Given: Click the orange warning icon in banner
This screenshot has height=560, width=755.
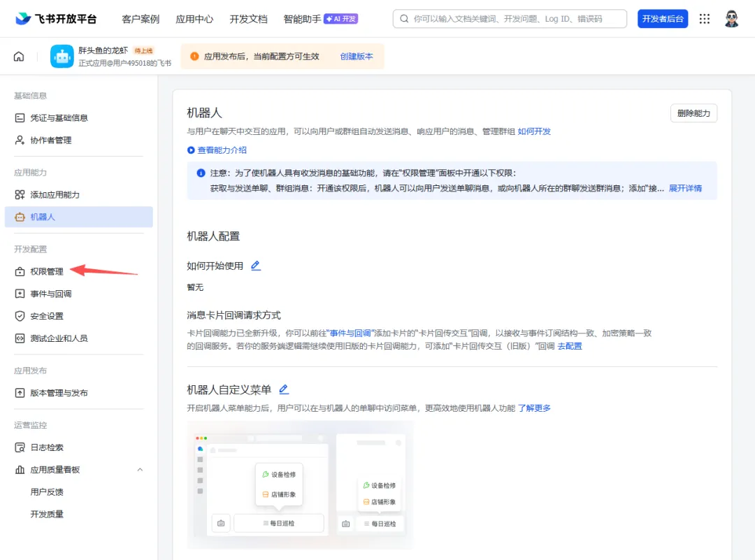Looking at the screenshot, I should [194, 57].
